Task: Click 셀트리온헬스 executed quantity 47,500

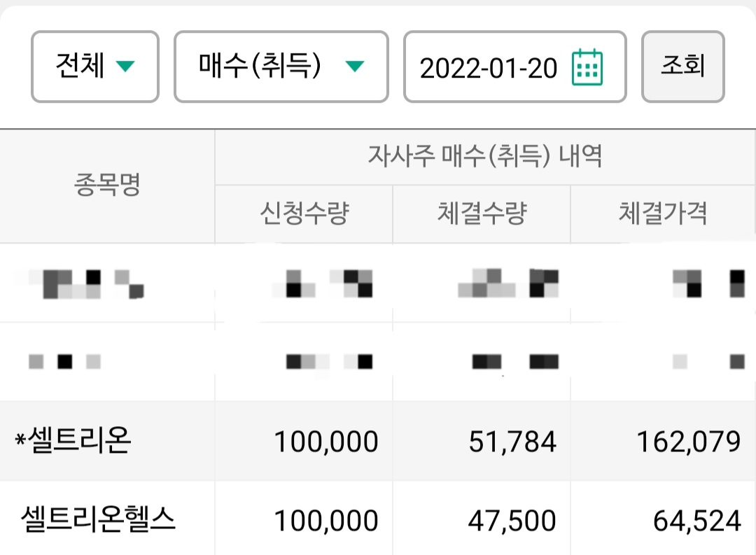Action: (x=512, y=521)
